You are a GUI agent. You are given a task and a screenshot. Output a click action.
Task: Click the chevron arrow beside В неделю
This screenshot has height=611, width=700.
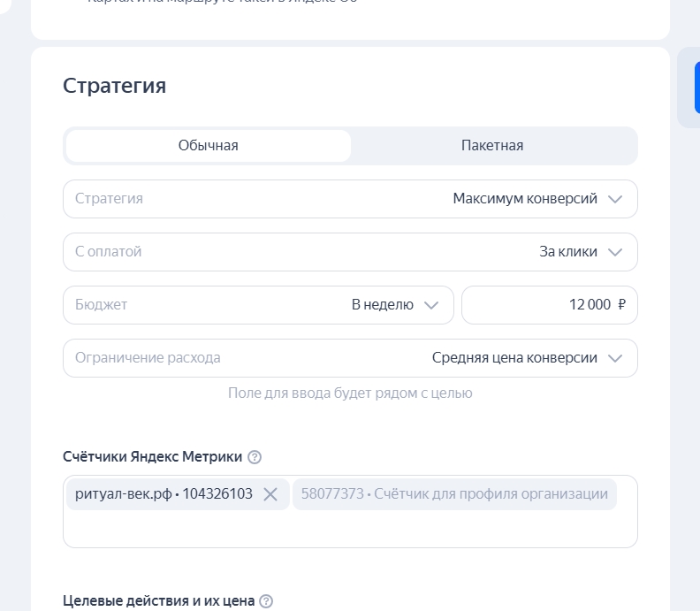point(431,305)
